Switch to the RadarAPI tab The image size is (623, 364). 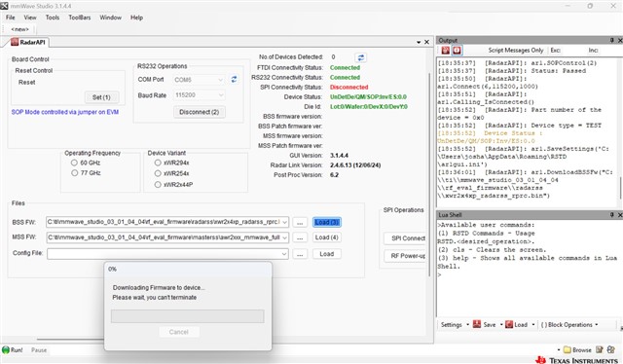(28, 42)
